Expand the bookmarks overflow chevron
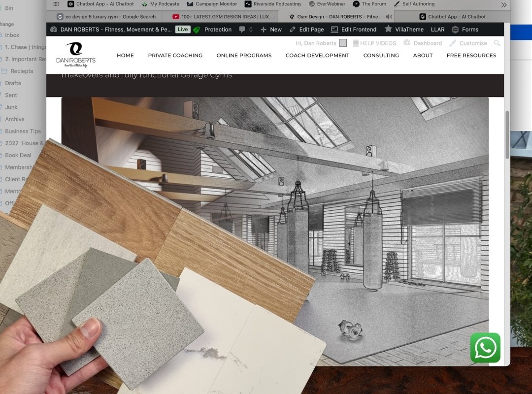The height and width of the screenshot is (394, 532). coord(503,4)
